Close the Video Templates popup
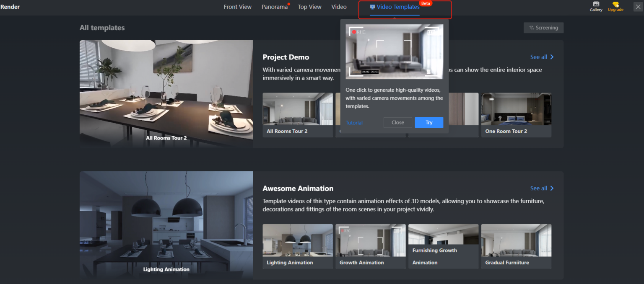The height and width of the screenshot is (284, 644). click(x=397, y=122)
